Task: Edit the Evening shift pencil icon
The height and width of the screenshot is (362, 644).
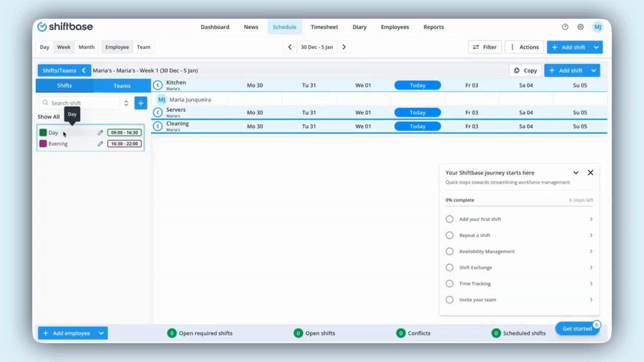Action: [100, 144]
